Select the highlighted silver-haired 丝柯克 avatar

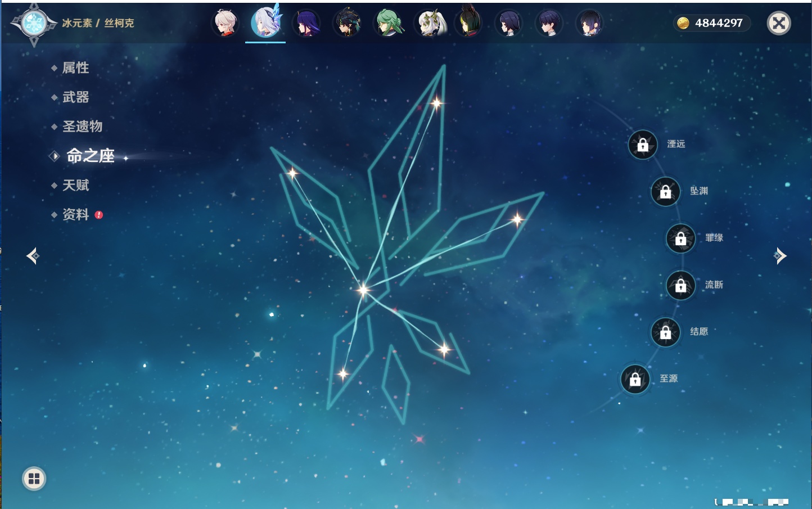click(x=265, y=23)
